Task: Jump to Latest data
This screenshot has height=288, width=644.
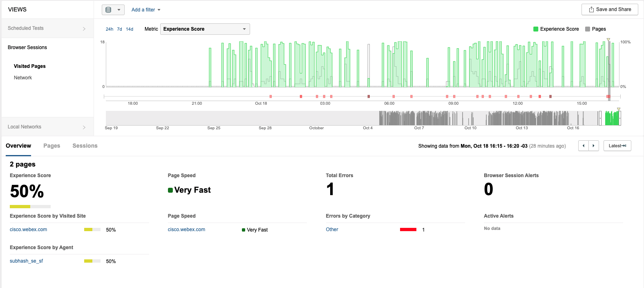Action: (x=617, y=146)
